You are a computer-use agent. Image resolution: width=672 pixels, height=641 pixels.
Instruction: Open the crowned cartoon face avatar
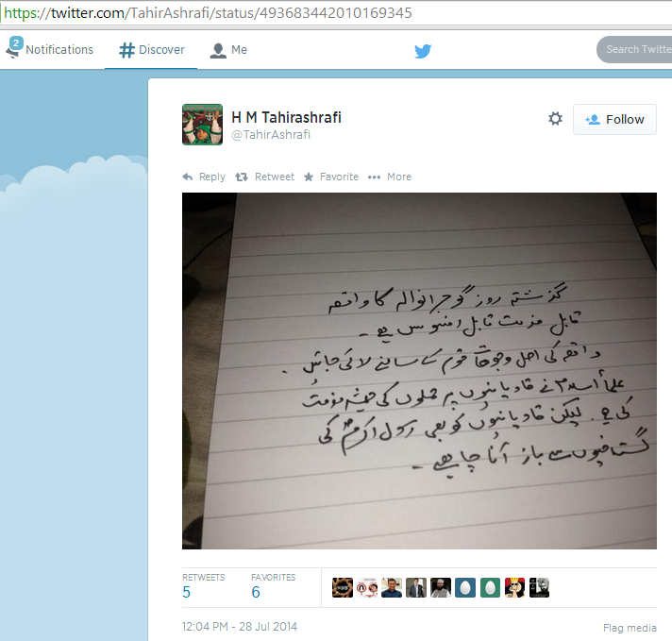point(514,587)
